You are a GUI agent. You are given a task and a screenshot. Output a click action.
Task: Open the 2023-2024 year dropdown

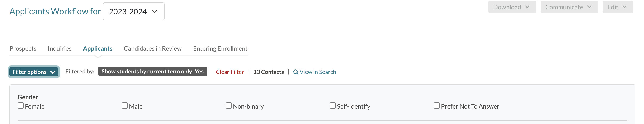(133, 11)
